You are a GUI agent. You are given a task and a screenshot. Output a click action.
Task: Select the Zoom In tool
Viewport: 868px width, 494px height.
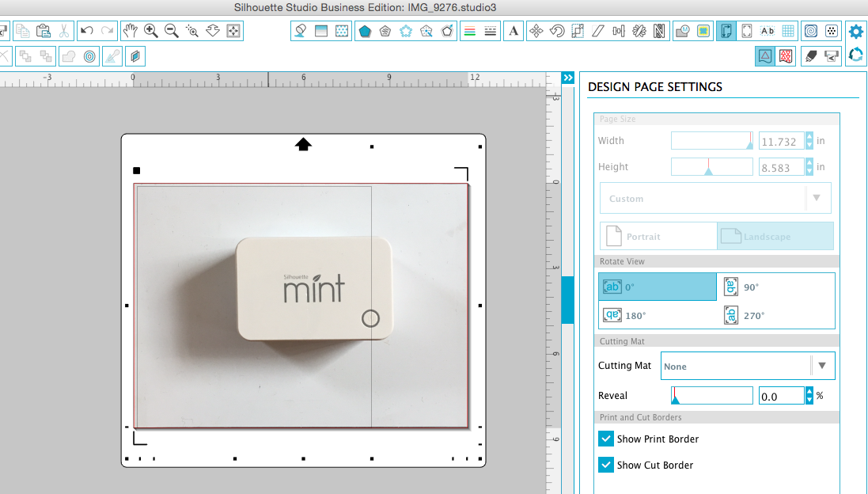151,30
